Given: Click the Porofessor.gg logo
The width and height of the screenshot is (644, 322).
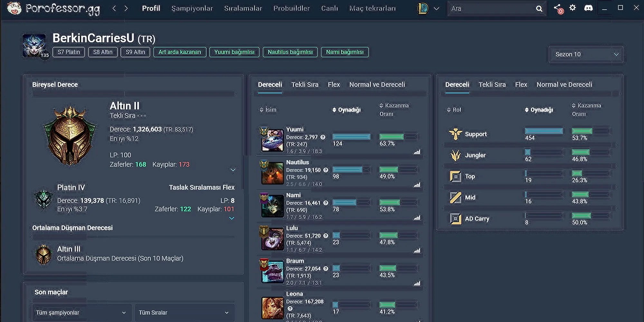Looking at the screenshot, I should (54, 9).
